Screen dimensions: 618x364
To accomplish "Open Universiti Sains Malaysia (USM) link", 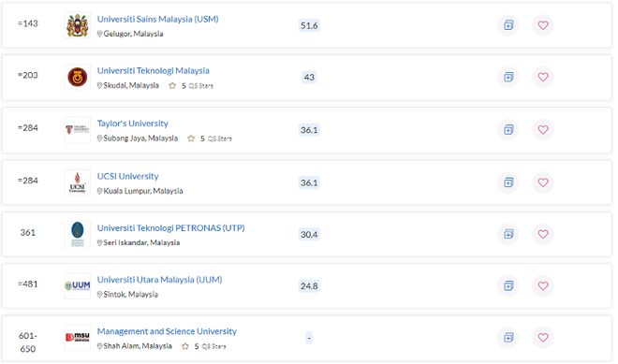I will pos(157,19).
